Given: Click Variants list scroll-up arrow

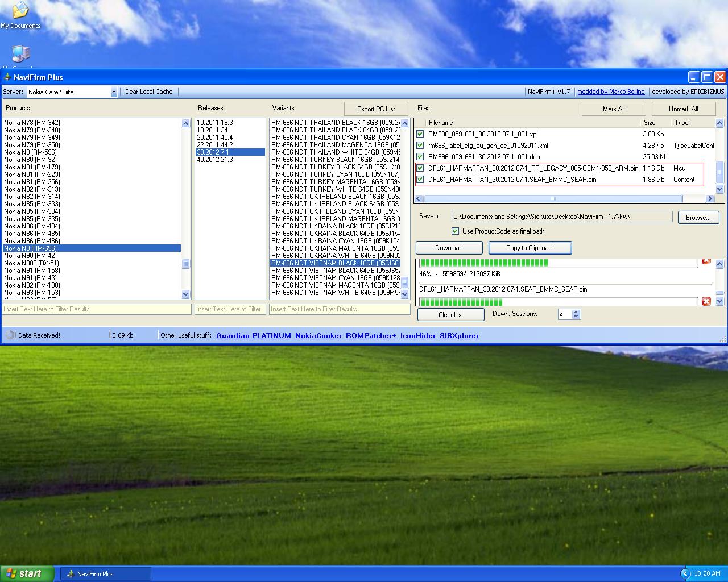Looking at the screenshot, I should [x=405, y=123].
